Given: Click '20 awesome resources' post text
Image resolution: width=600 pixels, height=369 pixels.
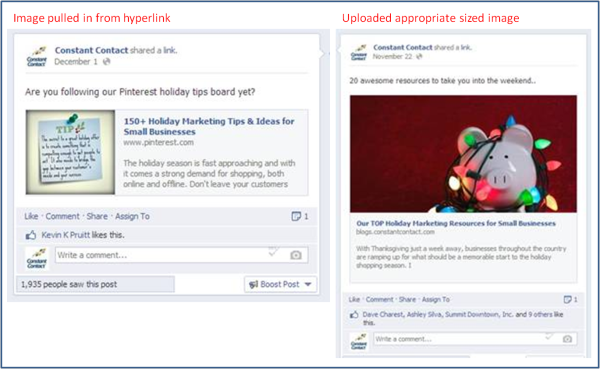Looking at the screenshot, I should [x=442, y=81].
